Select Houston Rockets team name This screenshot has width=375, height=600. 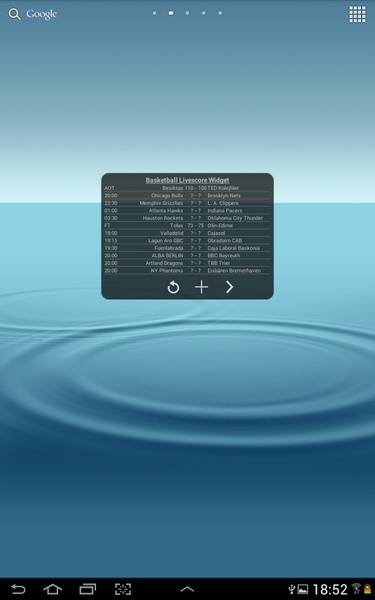tap(163, 218)
